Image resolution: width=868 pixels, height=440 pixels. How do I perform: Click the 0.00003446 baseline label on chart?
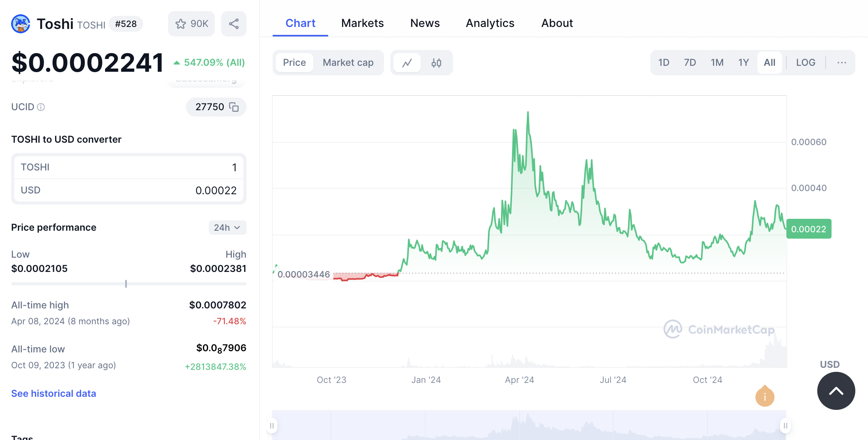(x=304, y=274)
